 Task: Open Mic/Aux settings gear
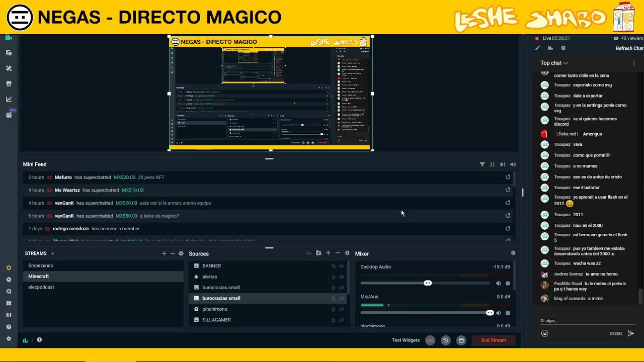pyautogui.click(x=508, y=313)
